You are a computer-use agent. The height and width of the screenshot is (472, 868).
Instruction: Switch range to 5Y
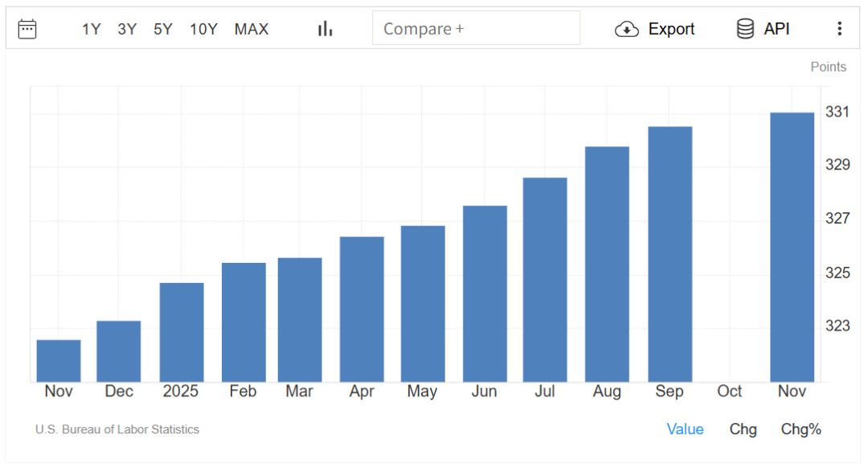(x=162, y=29)
